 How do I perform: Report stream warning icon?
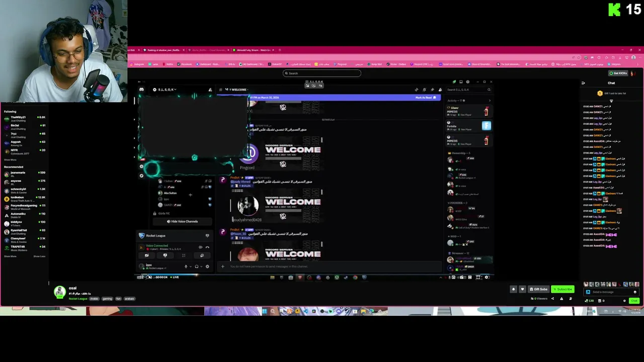[561, 299]
